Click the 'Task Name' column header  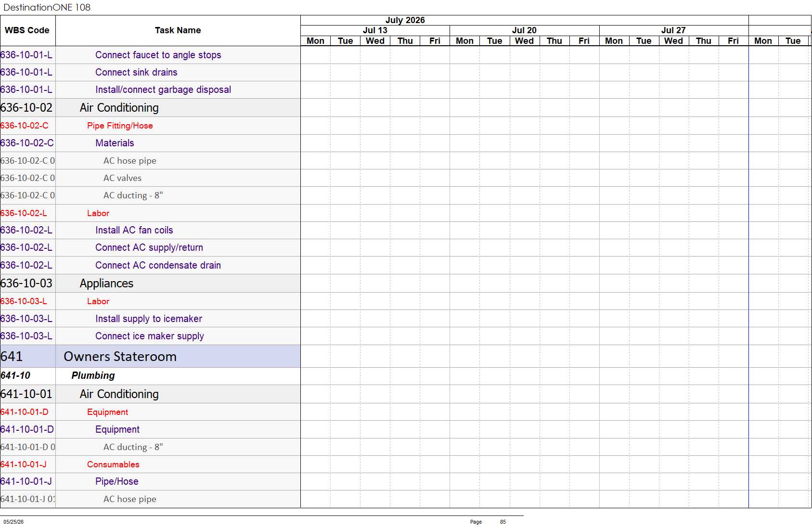[178, 30]
